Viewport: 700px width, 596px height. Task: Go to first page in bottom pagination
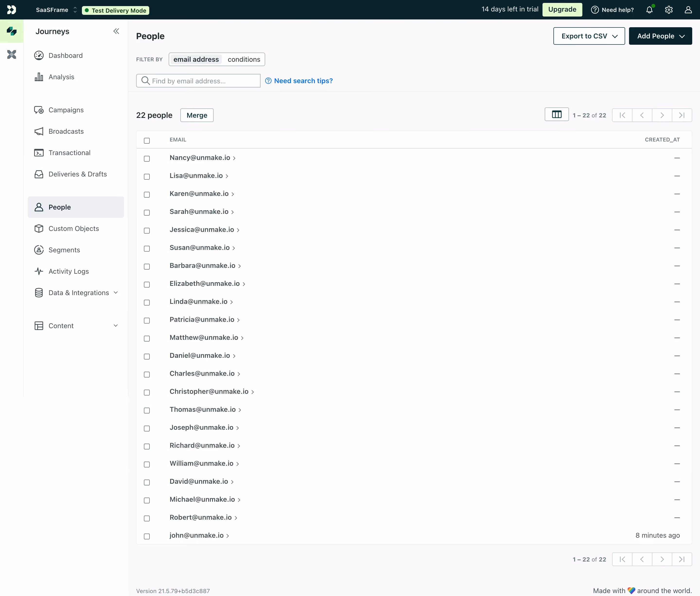(622, 560)
